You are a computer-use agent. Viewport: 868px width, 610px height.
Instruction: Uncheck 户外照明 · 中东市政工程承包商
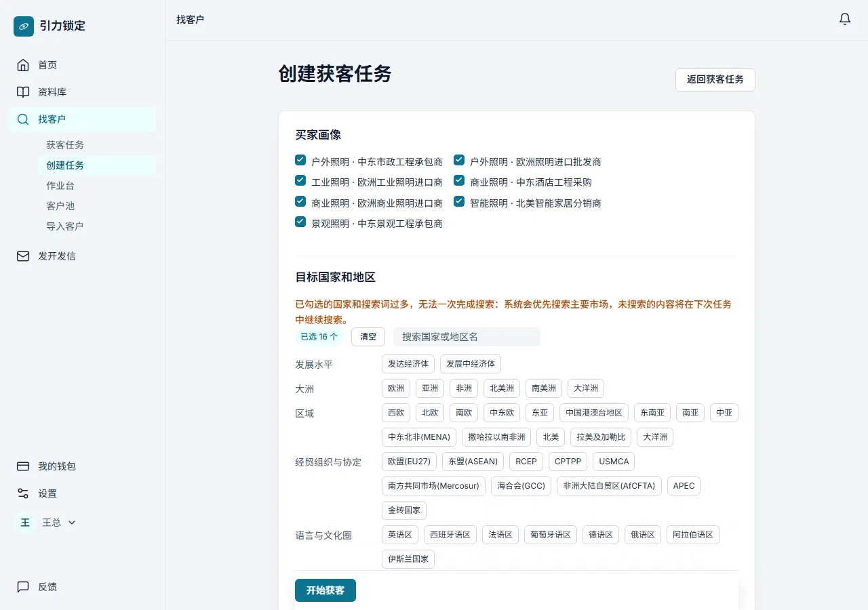(x=300, y=160)
